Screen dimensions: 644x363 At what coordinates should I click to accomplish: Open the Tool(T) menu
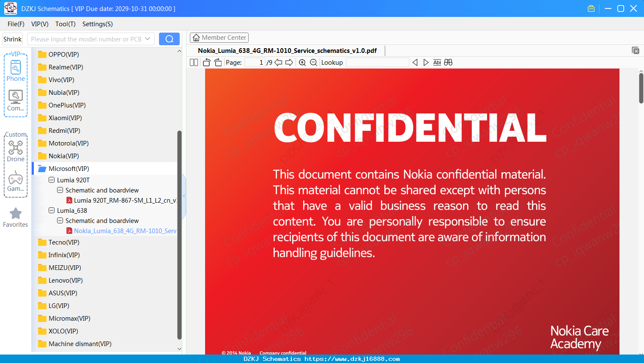(66, 24)
